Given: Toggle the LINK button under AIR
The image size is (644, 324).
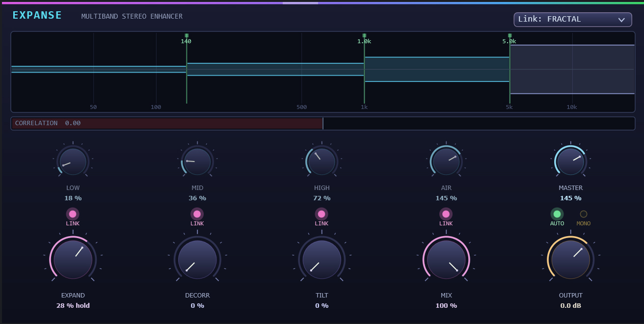Looking at the screenshot, I should point(446,214).
